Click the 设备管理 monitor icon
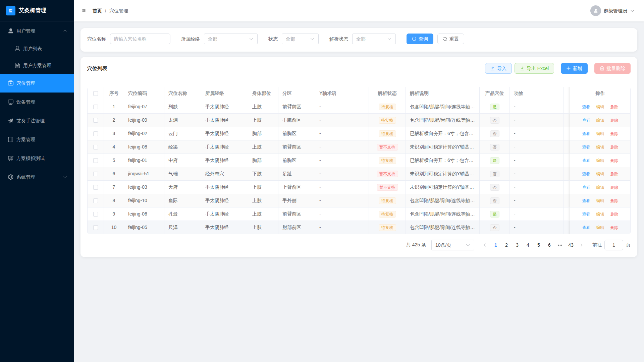644x362 pixels. (11, 102)
